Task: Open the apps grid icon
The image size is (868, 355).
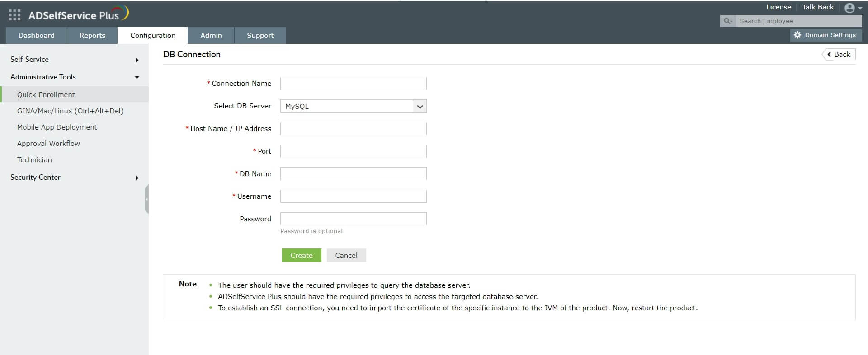Action: [x=14, y=15]
